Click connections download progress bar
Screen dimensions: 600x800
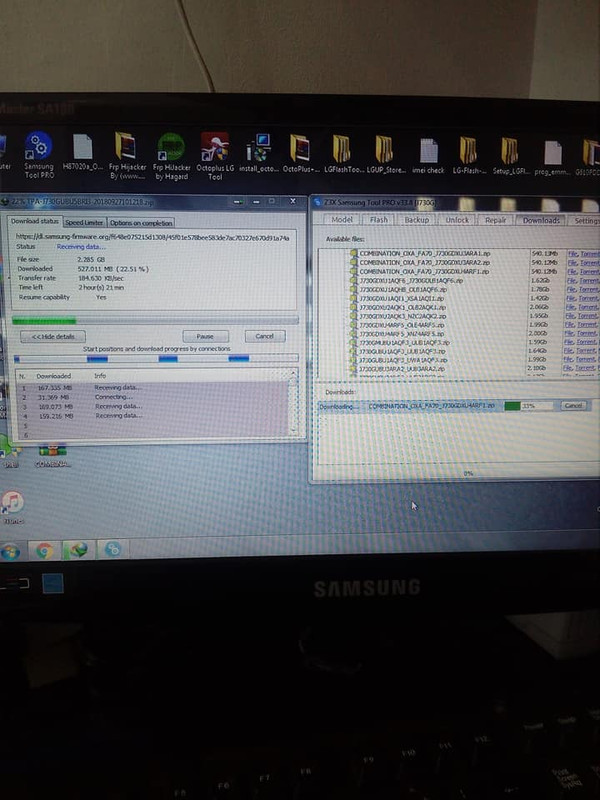pyautogui.click(x=156, y=359)
